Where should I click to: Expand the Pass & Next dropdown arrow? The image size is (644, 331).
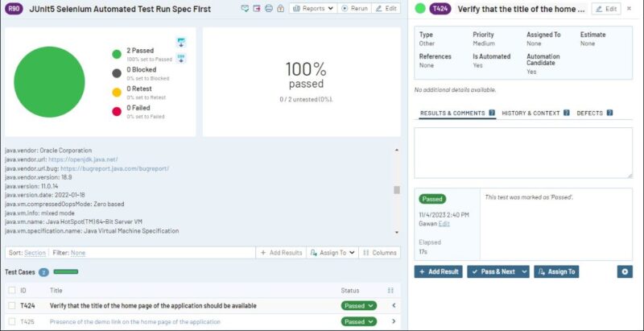coord(523,271)
